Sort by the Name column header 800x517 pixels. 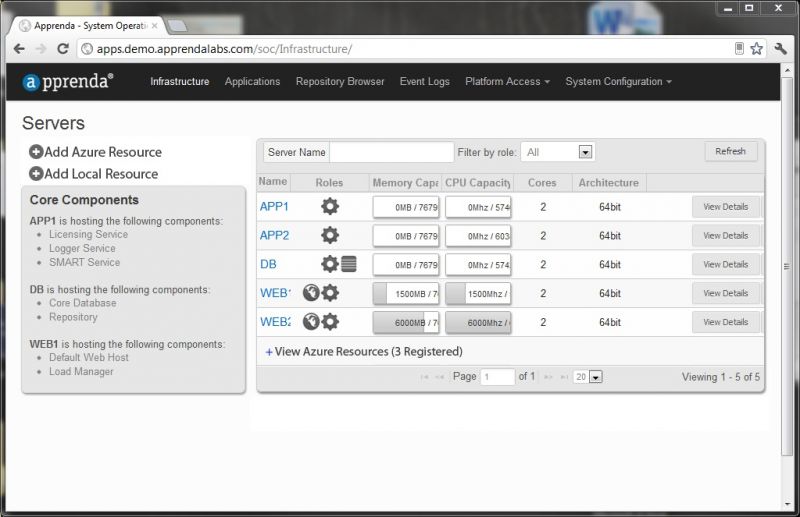point(273,182)
